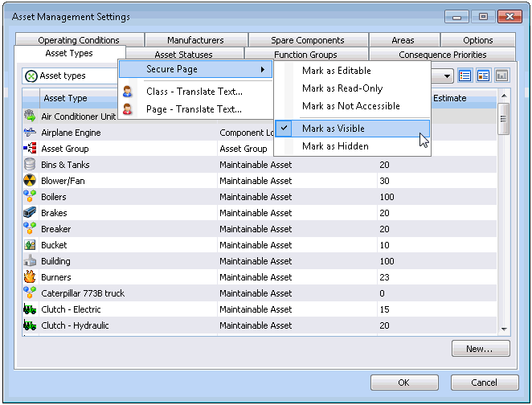
Task: Select the Clutch - Hydraulic row name
Action: click(x=75, y=325)
